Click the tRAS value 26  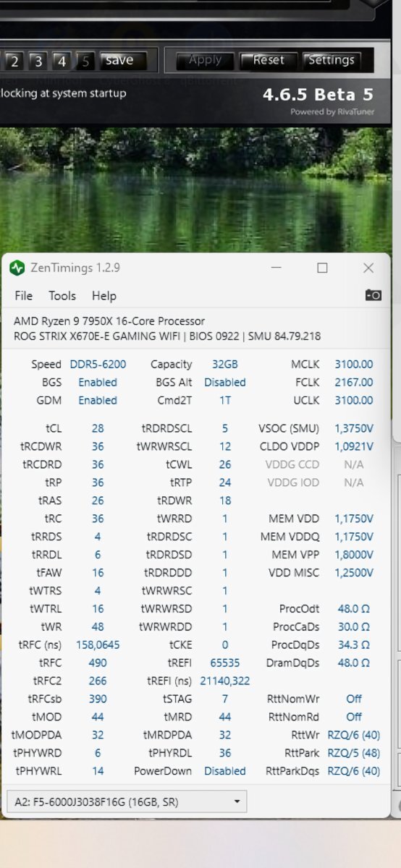[98, 501]
